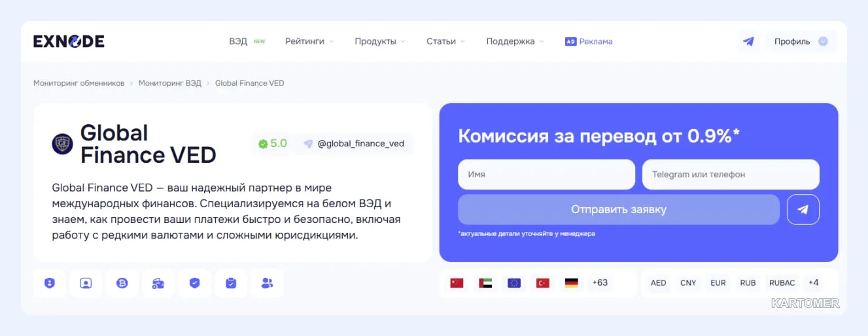Expand the Статьи menu
This screenshot has height=336, width=868.
[446, 41]
